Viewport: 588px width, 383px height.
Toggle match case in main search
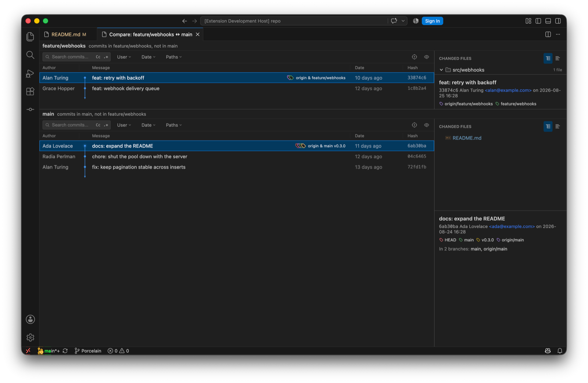tap(98, 125)
